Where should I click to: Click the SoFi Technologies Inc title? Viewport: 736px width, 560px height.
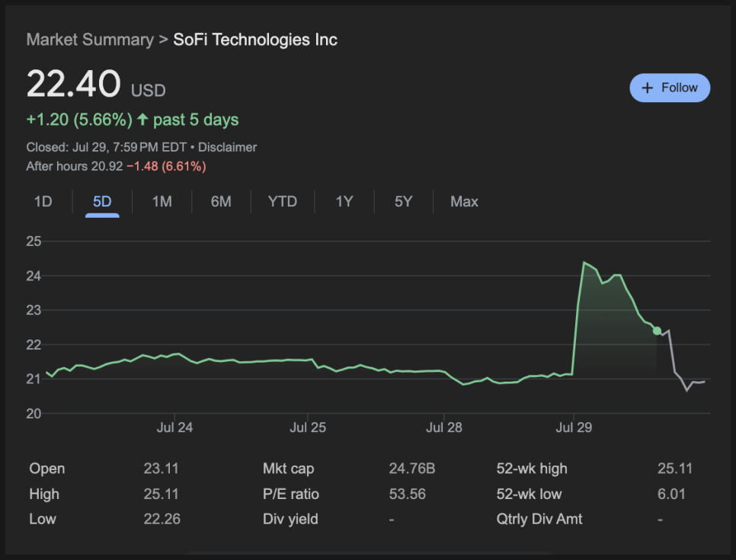(x=255, y=40)
